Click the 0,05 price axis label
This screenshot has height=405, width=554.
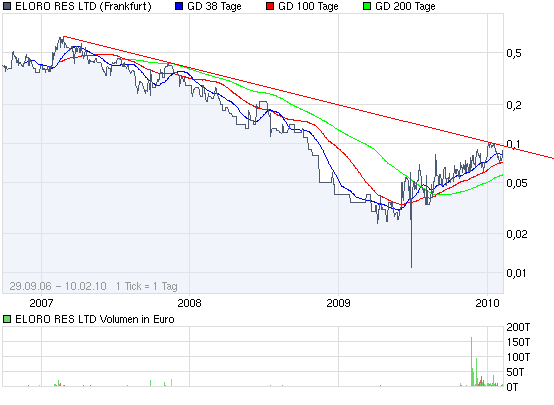click(x=517, y=183)
